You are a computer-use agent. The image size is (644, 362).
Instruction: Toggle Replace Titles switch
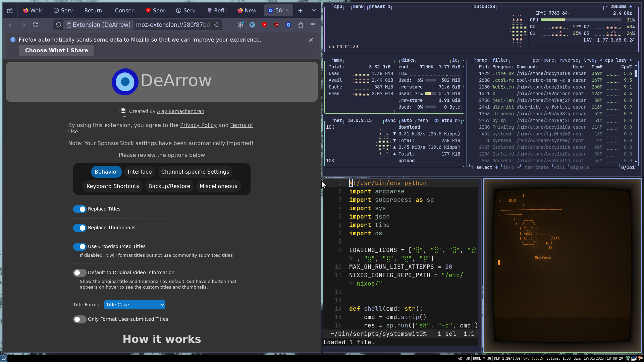point(80,209)
